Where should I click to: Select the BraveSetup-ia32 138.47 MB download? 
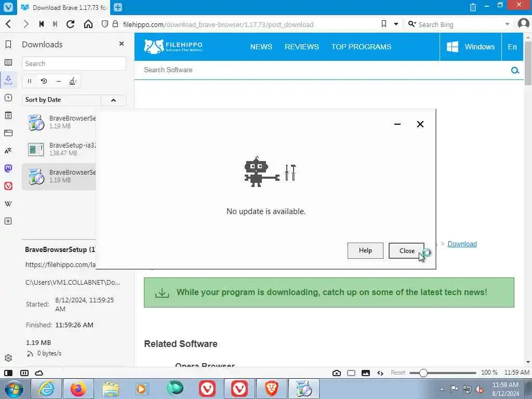pyautogui.click(x=59, y=149)
